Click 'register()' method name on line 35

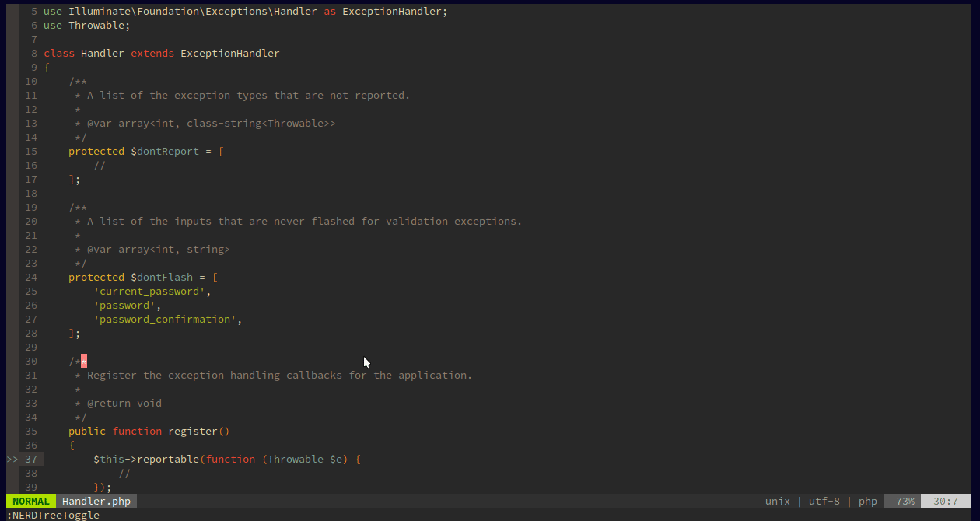point(199,432)
